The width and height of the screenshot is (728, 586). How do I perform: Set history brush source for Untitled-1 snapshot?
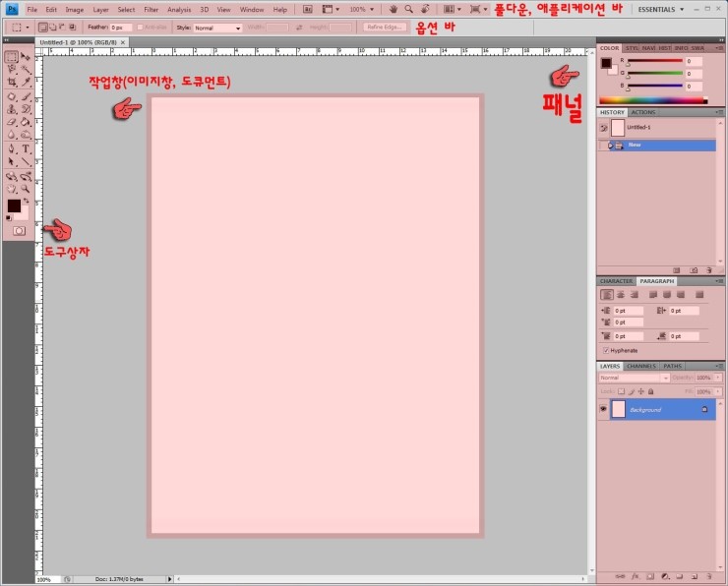pyautogui.click(x=604, y=128)
